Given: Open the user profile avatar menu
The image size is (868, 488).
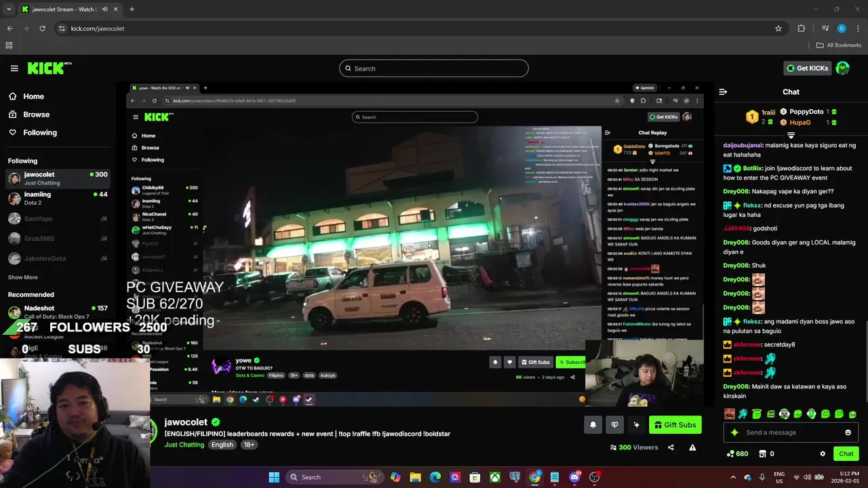Looking at the screenshot, I should coord(843,68).
